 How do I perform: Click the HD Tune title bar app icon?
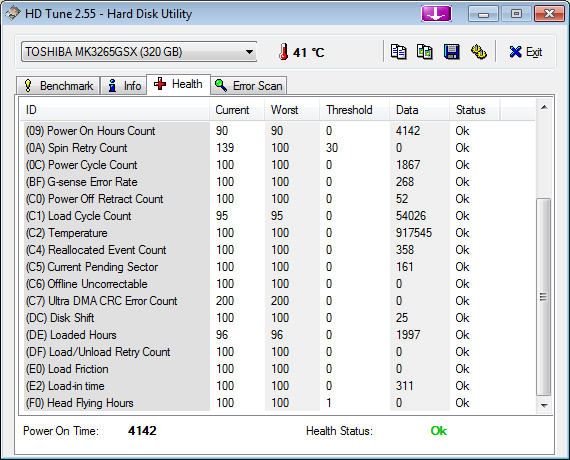tap(12, 13)
